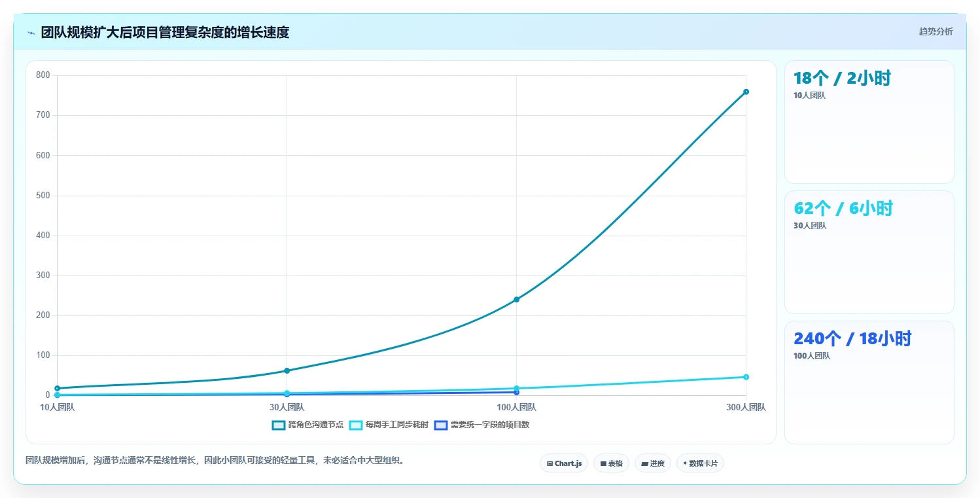Hide the 需要统一字段的项目数 series via legend label
This screenshot has width=980, height=498.
click(490, 425)
